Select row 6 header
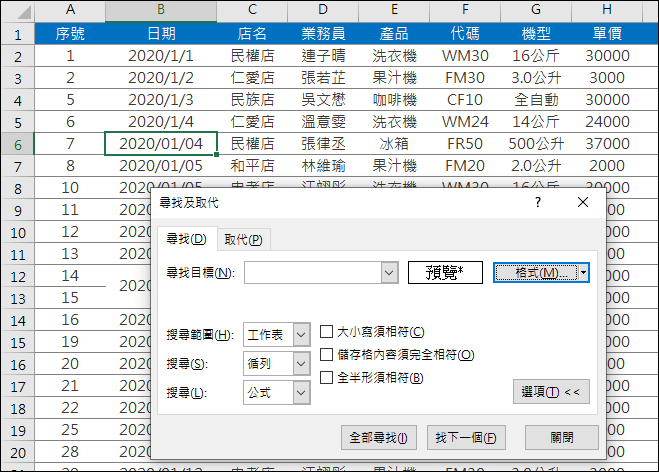The height and width of the screenshot is (472, 659). (18, 144)
